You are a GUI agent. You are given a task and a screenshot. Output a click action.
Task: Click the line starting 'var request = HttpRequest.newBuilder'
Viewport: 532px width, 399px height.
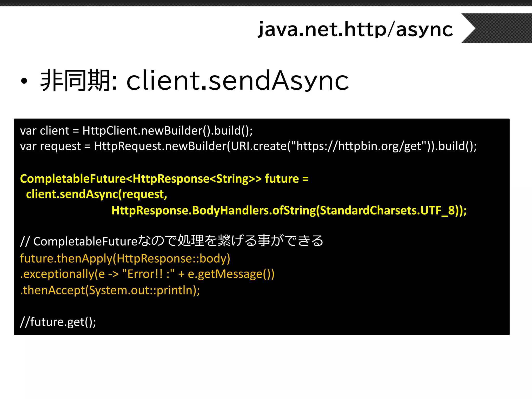(248, 146)
